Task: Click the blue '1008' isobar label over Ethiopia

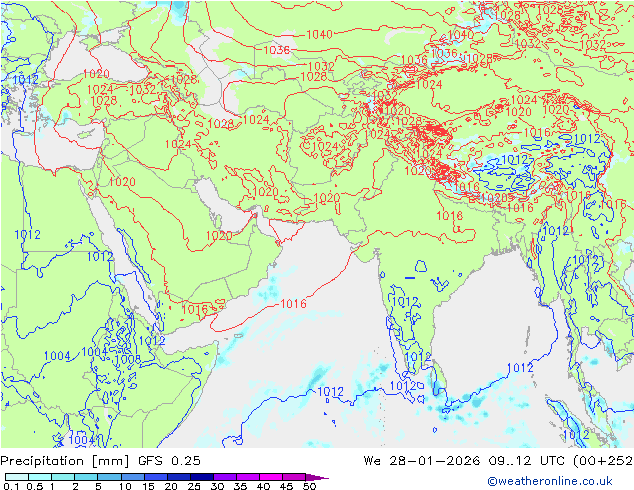Action: click(x=127, y=359)
